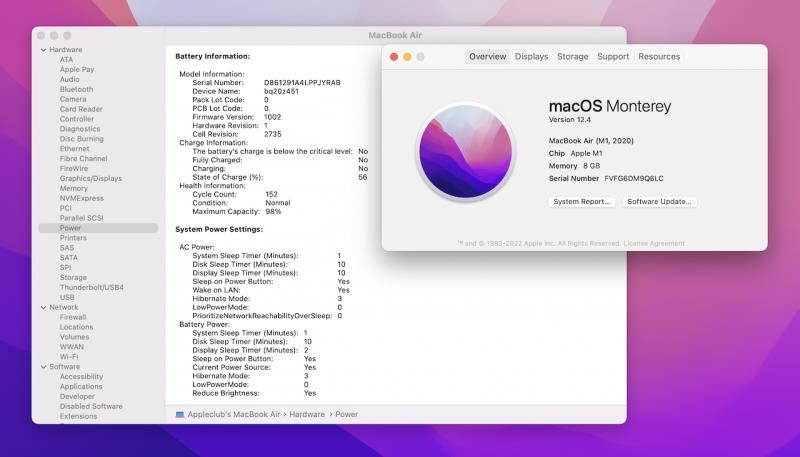Switch to the Displays tab
800x457 pixels.
(x=531, y=57)
